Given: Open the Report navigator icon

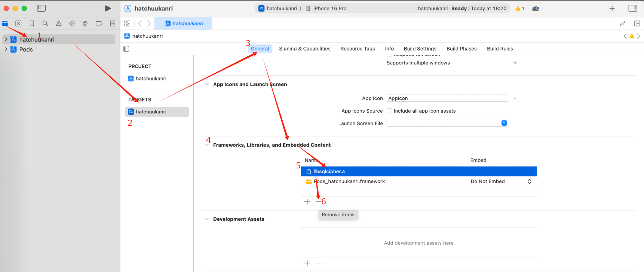Looking at the screenshot, I should (113, 24).
